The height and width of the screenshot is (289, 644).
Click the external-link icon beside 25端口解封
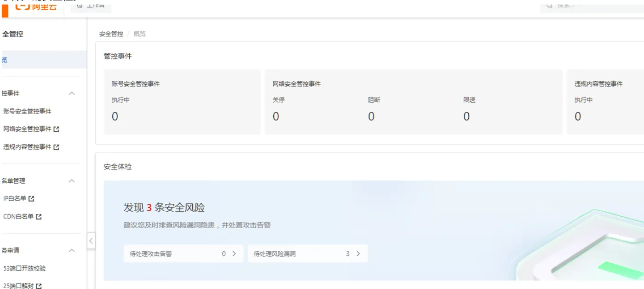(x=39, y=286)
